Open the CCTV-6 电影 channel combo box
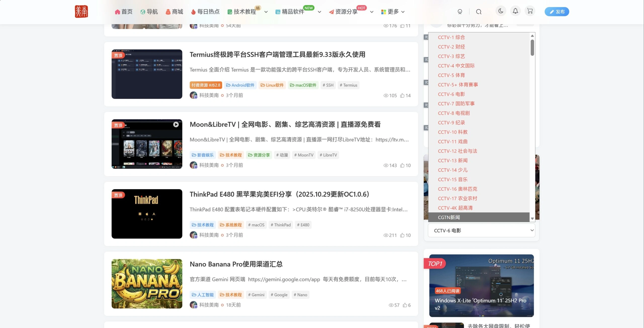644x328 pixels. pos(481,230)
